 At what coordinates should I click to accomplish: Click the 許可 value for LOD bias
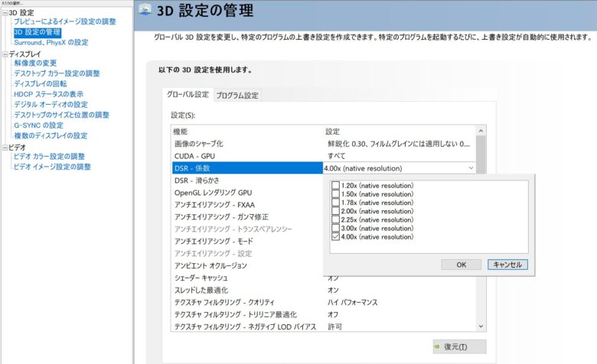coord(334,327)
